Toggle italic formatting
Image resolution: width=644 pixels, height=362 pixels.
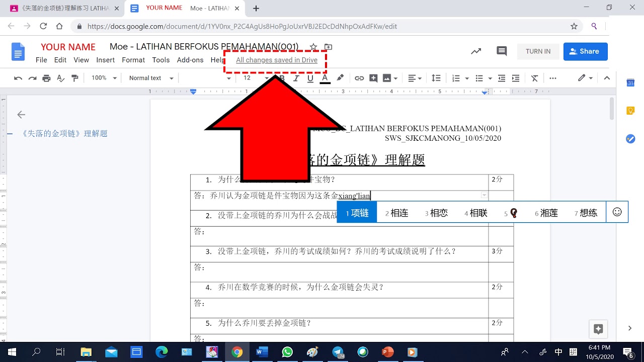click(x=296, y=78)
